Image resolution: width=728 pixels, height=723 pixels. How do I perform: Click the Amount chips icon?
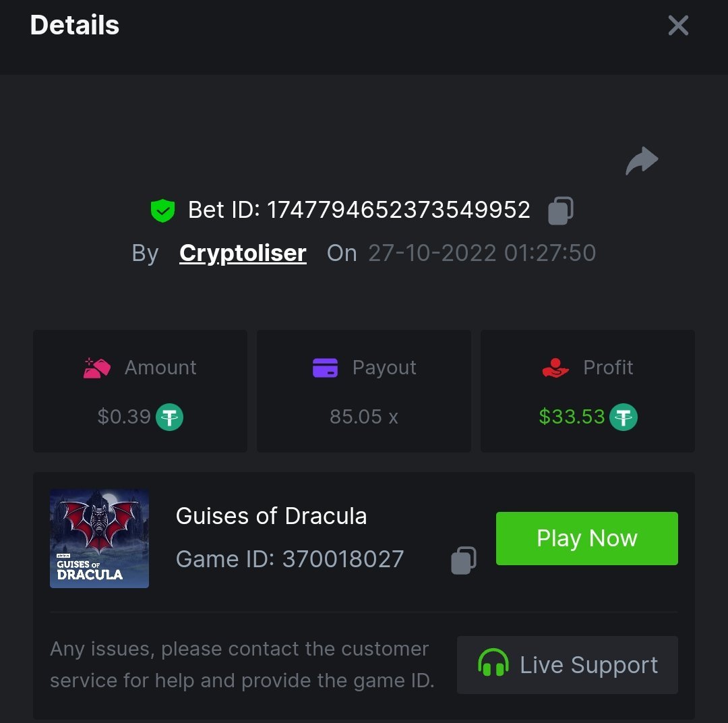[x=96, y=368]
